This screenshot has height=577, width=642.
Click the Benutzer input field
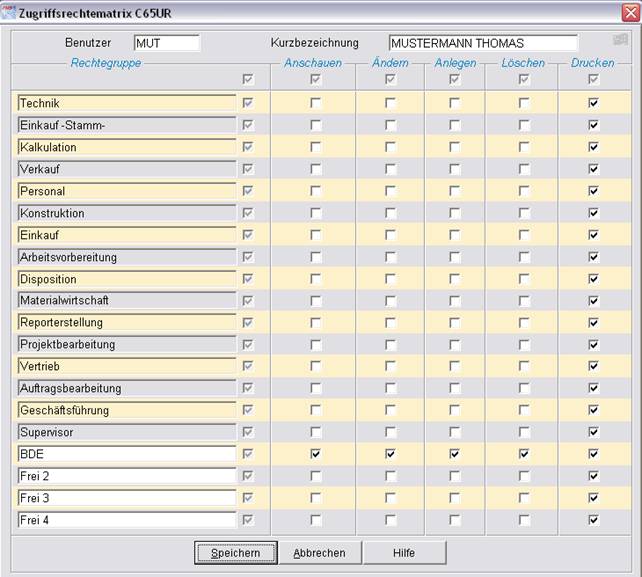[166, 43]
